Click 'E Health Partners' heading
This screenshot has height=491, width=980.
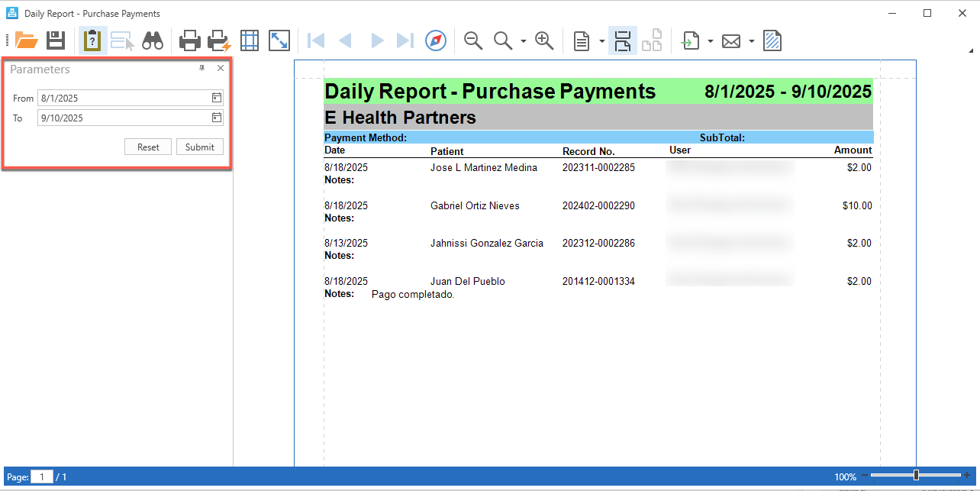point(401,118)
